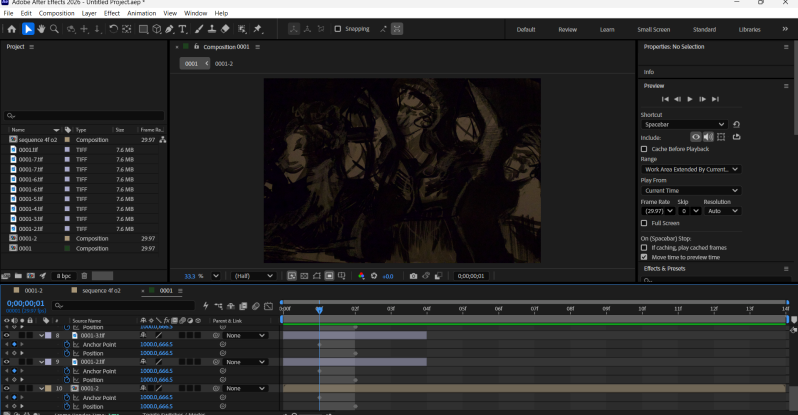The height and width of the screenshot is (415, 798).
Task: Click the reset exposure icon in viewer
Action: click(374, 276)
